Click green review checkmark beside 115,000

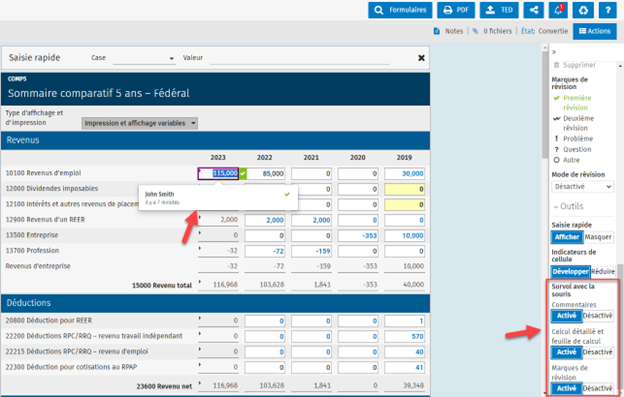click(x=243, y=173)
